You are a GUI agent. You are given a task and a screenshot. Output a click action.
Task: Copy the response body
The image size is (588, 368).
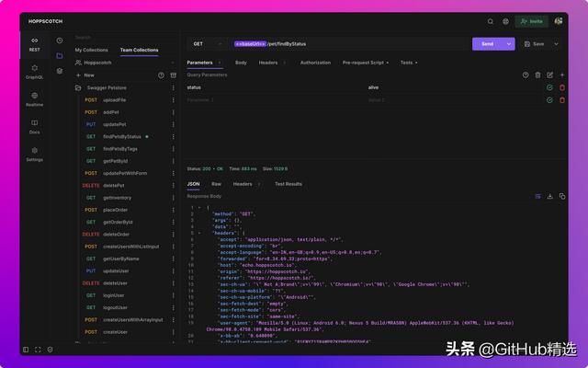click(561, 196)
